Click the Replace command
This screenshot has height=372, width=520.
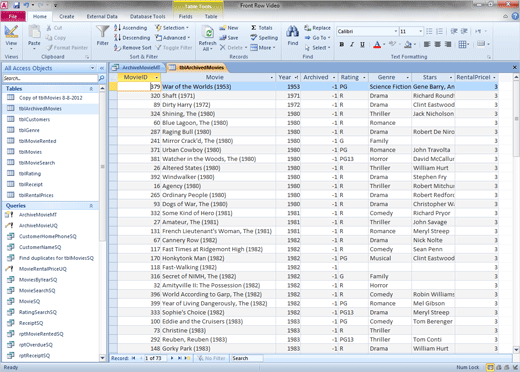click(317, 28)
